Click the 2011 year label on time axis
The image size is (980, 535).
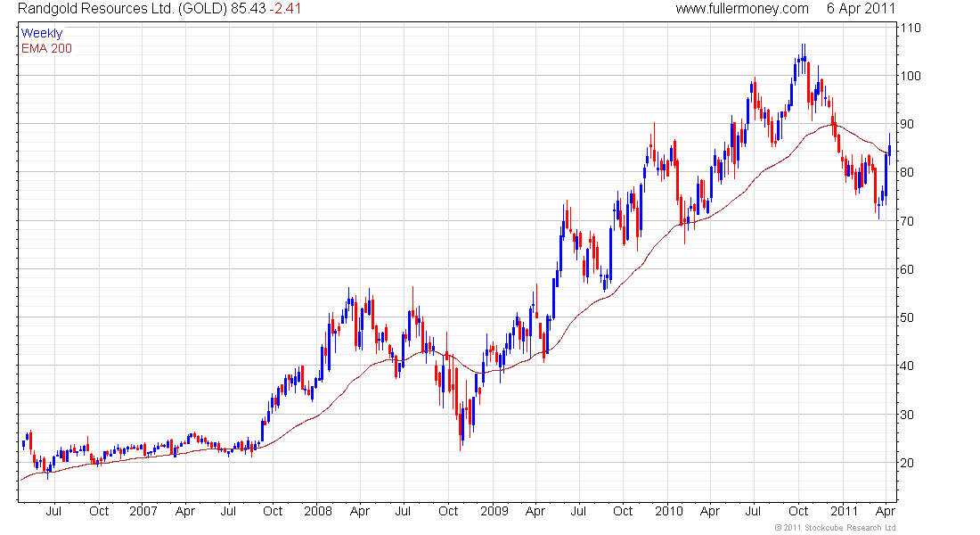click(x=844, y=511)
